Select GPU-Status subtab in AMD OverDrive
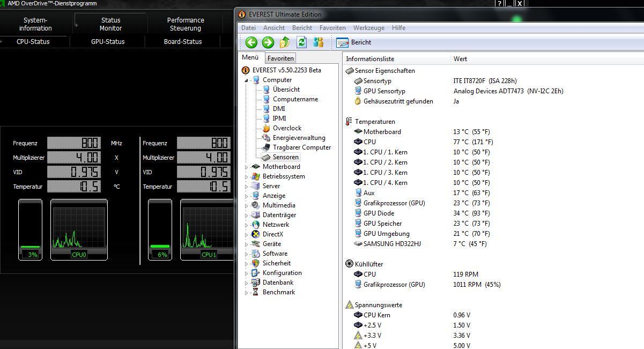644x349 pixels. click(x=108, y=42)
